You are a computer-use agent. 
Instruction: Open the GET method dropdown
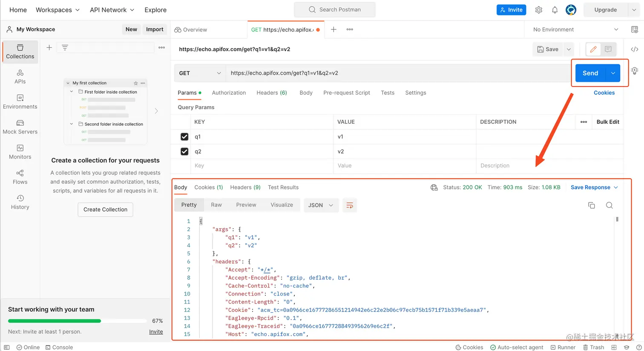click(200, 73)
